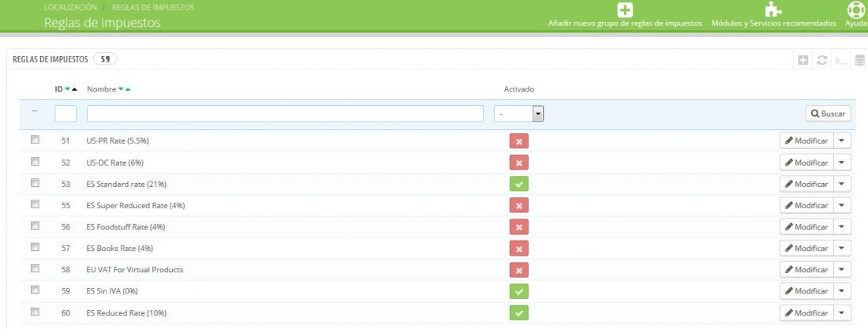Modify ES Books Rate (4%) rule

(806, 249)
